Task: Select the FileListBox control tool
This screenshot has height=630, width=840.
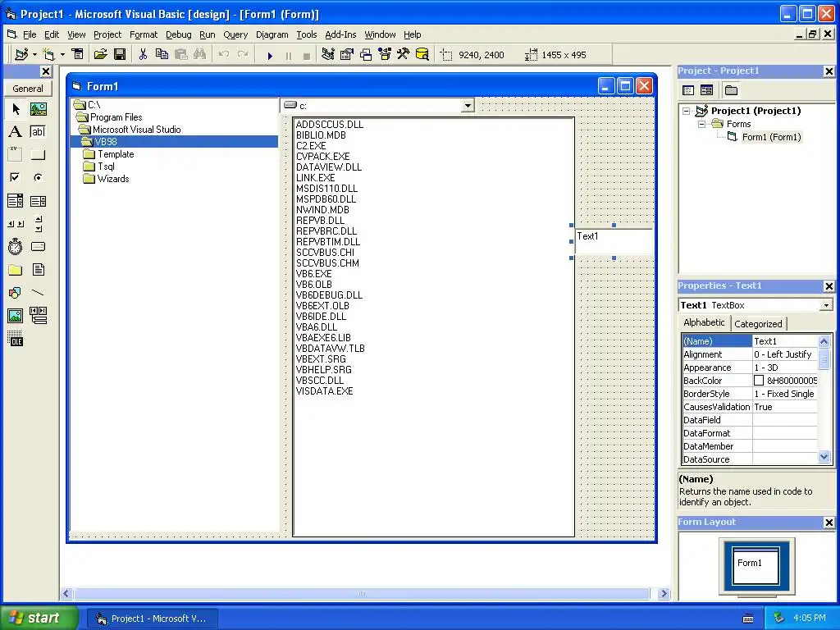Action: click(x=38, y=270)
